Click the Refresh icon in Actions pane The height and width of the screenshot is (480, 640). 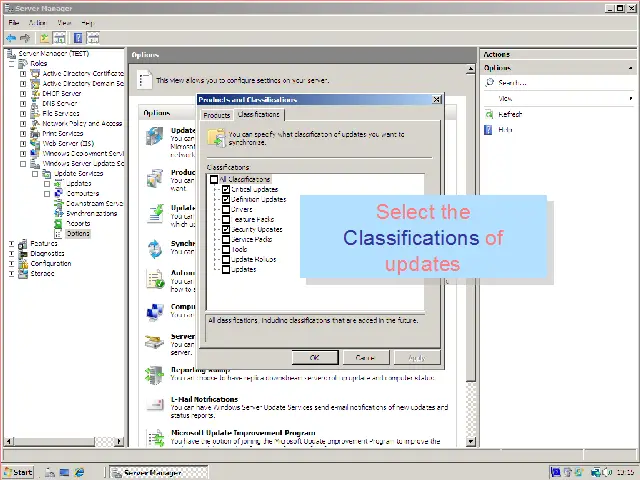click(x=489, y=114)
